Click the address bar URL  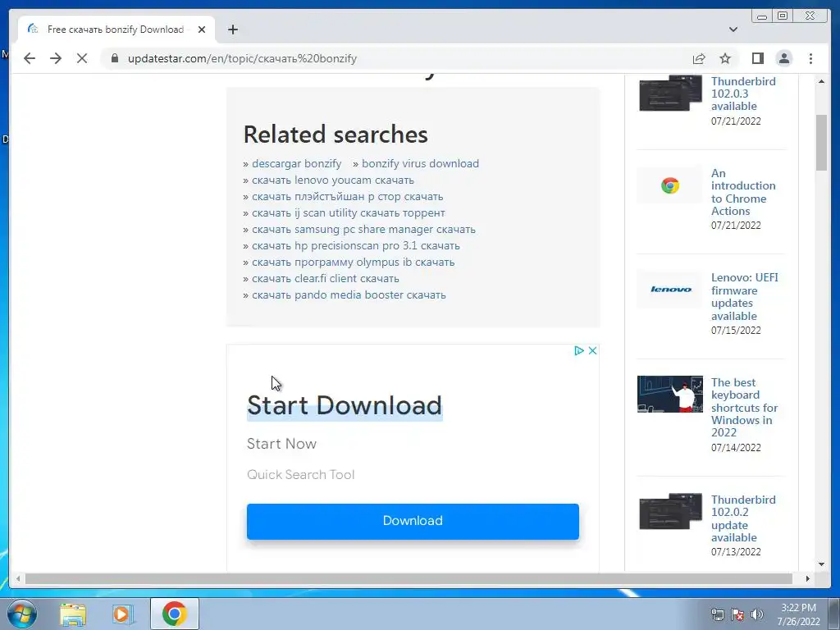tap(242, 58)
